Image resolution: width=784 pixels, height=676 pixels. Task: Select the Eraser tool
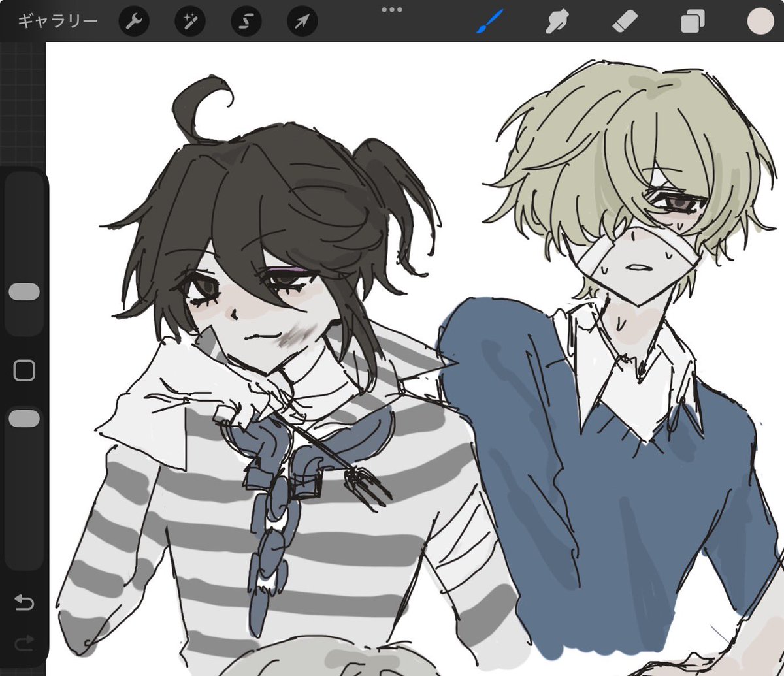coord(625,22)
